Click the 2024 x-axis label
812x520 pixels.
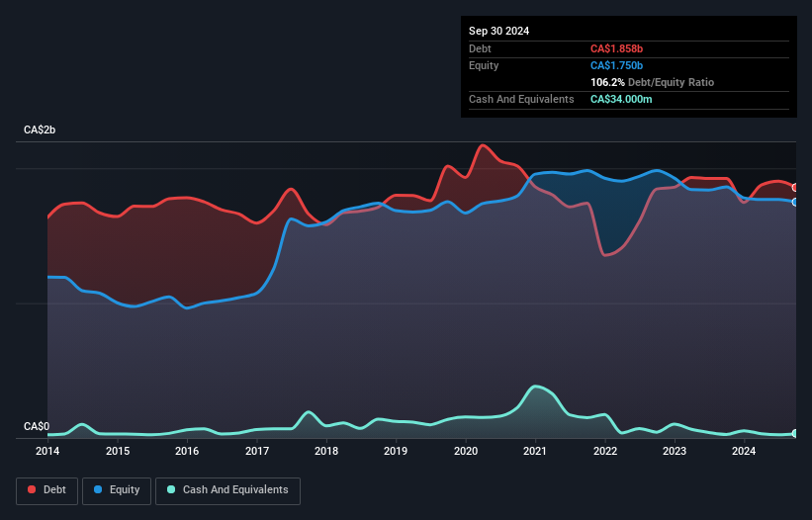(x=744, y=451)
